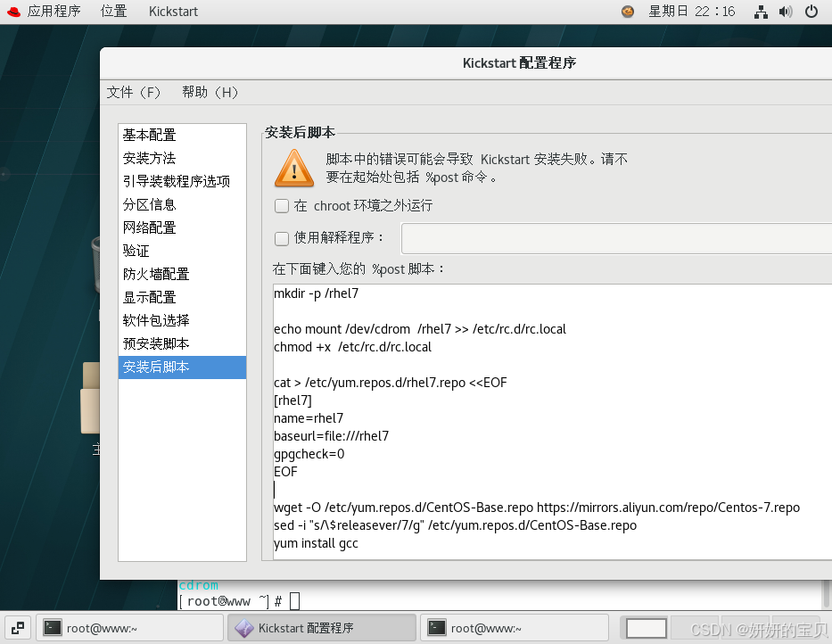
Task: Enable 在 chroot 环境之外运行 checkbox
Action: click(282, 206)
